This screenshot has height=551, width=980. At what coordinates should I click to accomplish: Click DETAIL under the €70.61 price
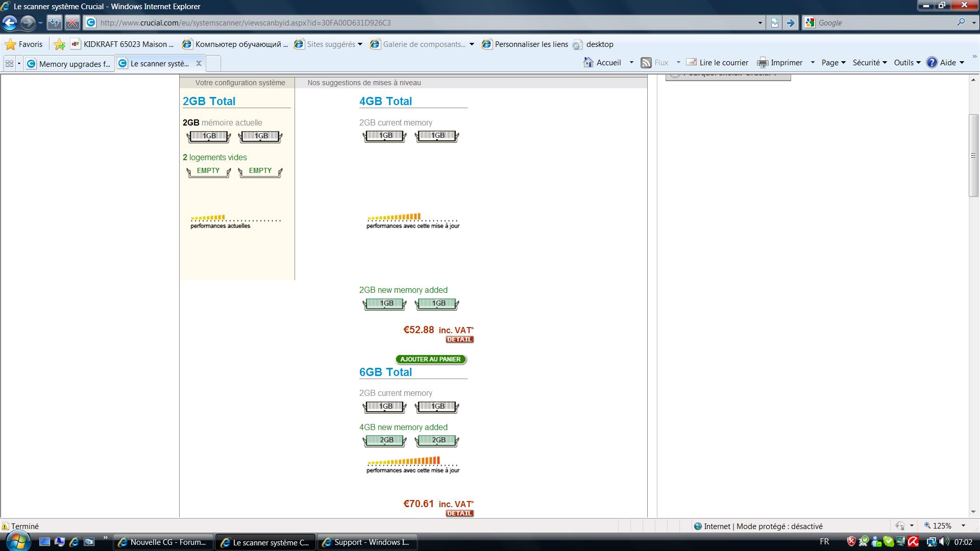point(459,513)
